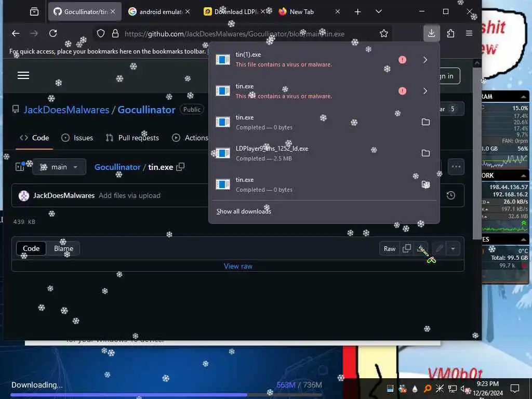Click the Downloading progress bar
This screenshot has width=532, height=399.
point(166,395)
